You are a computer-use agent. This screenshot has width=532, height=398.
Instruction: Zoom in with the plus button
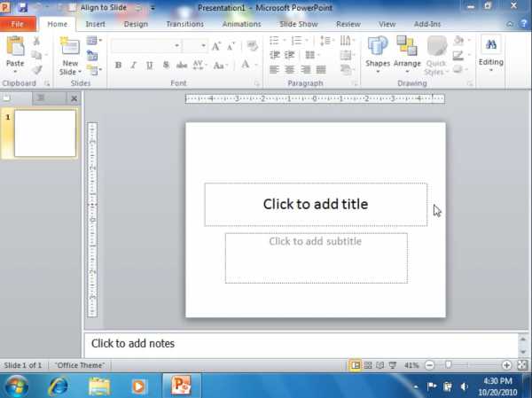pyautogui.click(x=506, y=365)
